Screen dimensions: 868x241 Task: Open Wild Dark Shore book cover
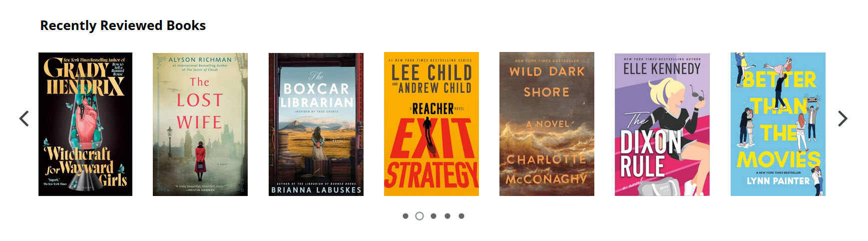coord(547,124)
